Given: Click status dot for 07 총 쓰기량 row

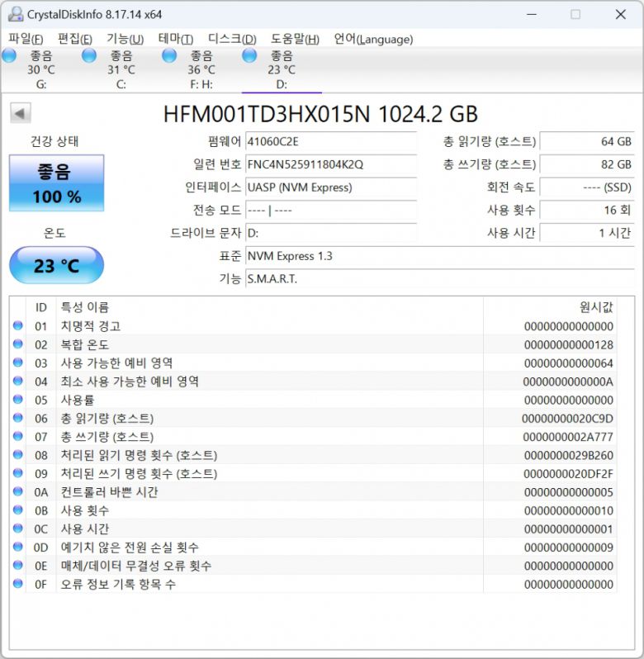Looking at the screenshot, I should point(17,436).
